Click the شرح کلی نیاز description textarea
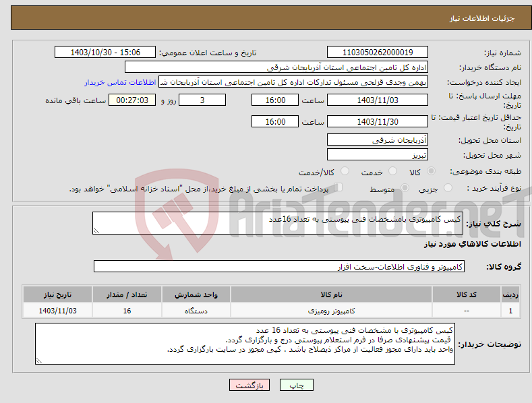 tap(278, 223)
